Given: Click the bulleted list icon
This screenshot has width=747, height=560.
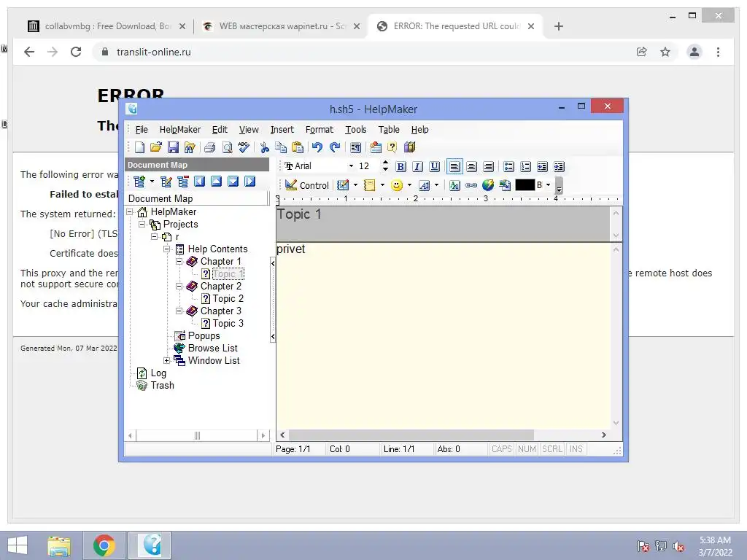Looking at the screenshot, I should click(508, 167).
